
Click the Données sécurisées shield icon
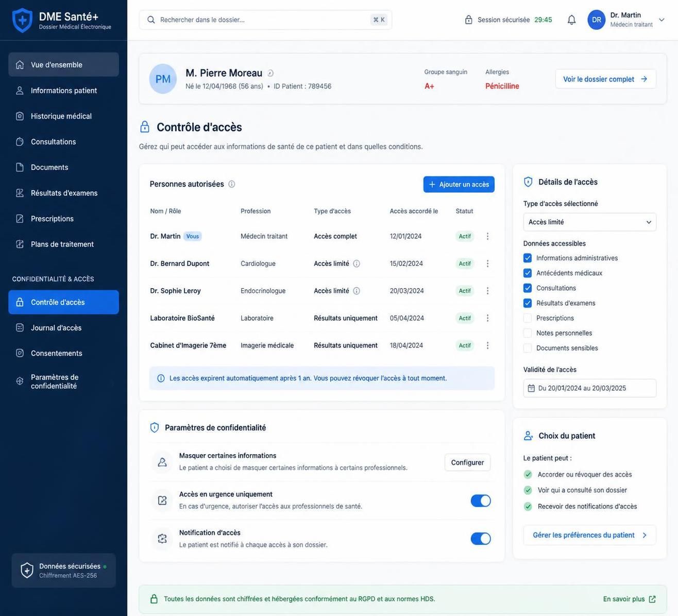pos(27,571)
